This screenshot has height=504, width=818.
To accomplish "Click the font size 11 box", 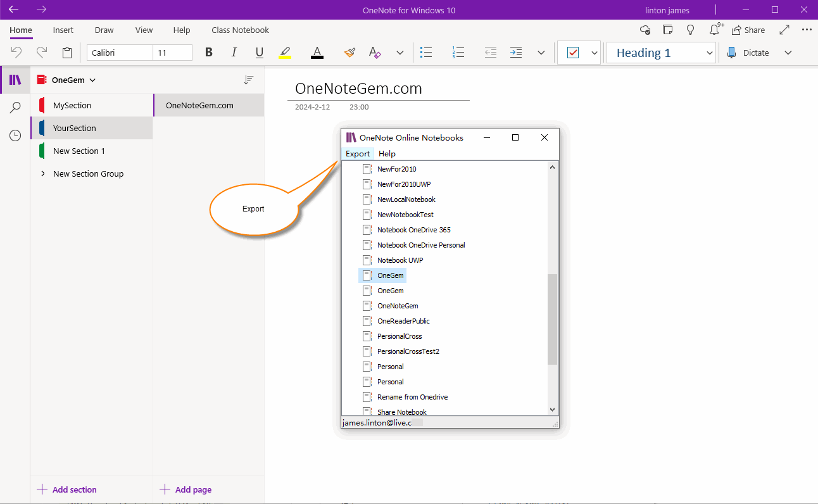I will coord(173,53).
